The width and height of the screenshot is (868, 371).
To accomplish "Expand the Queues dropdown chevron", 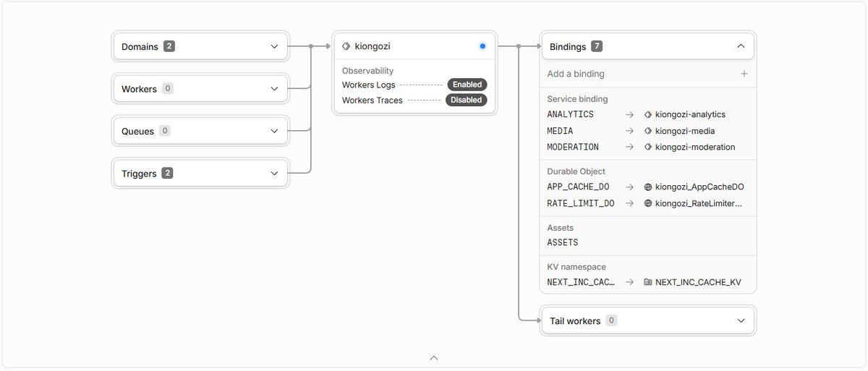I will (274, 131).
